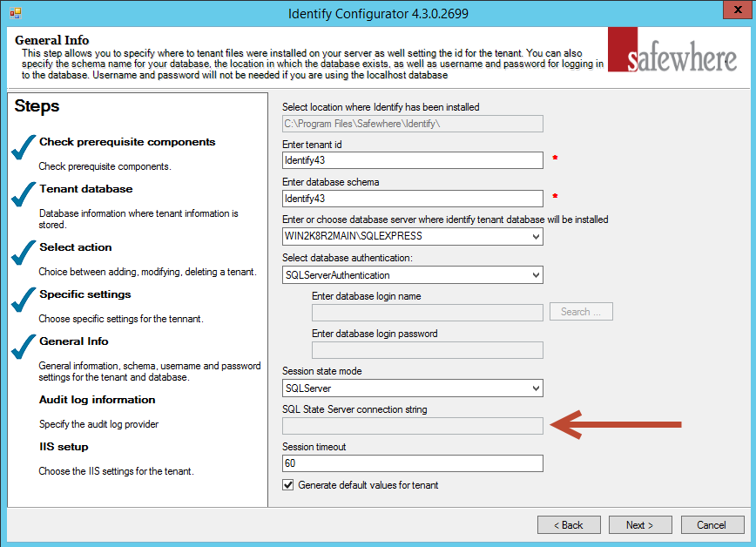
Task: Click the install location path field
Action: 413,124
